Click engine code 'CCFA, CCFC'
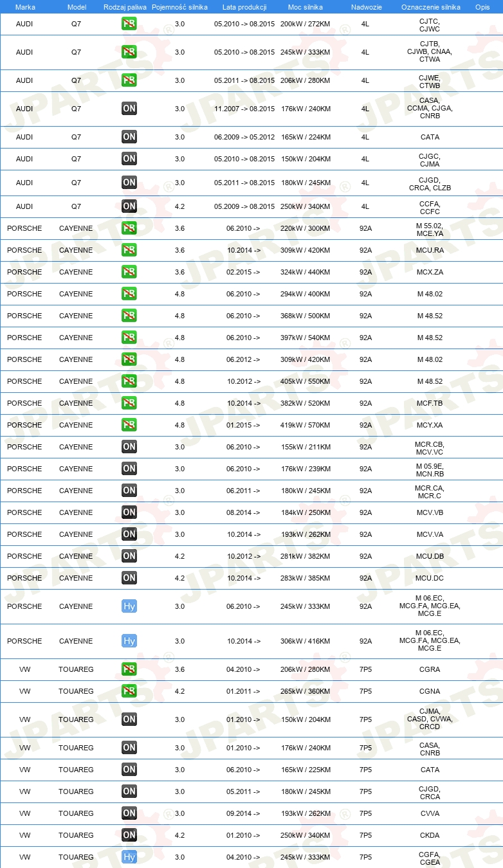The width and height of the screenshot is (503, 868). point(430,207)
